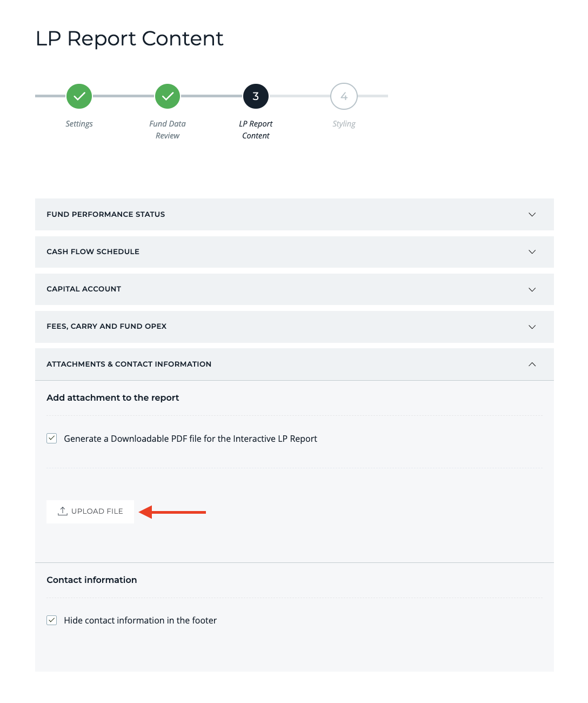Click the upload arrow icon
The image size is (588, 703).
click(63, 511)
